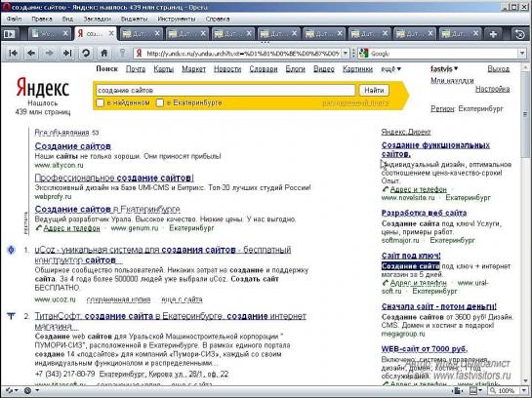The image size is (532, 398).
Task: Expand the Google search field dropdown
Action: point(522,54)
